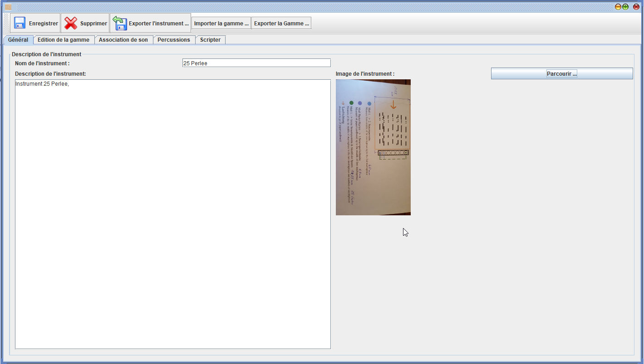Viewport: 644px width, 364px height.
Task: Open the Association de son tab
Action: 123,40
